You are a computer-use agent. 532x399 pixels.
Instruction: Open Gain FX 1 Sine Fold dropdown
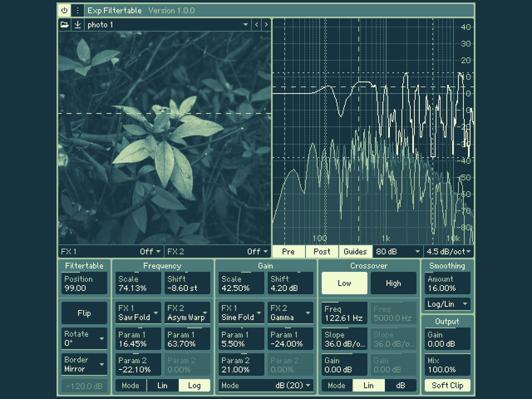241,313
